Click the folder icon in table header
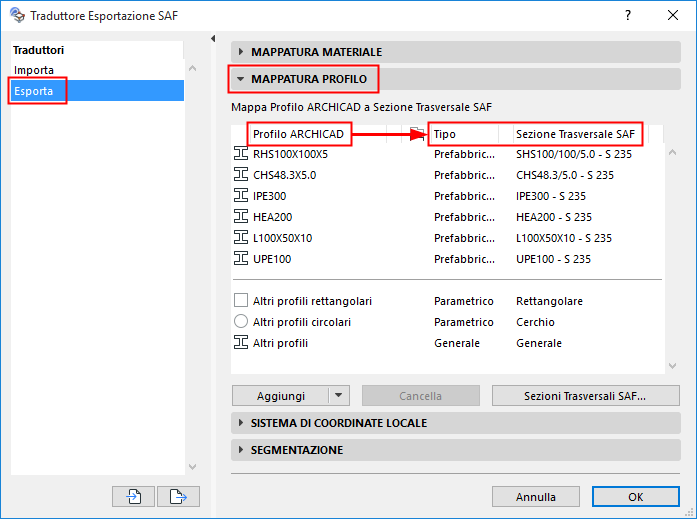This screenshot has height=519, width=697. coord(417,133)
